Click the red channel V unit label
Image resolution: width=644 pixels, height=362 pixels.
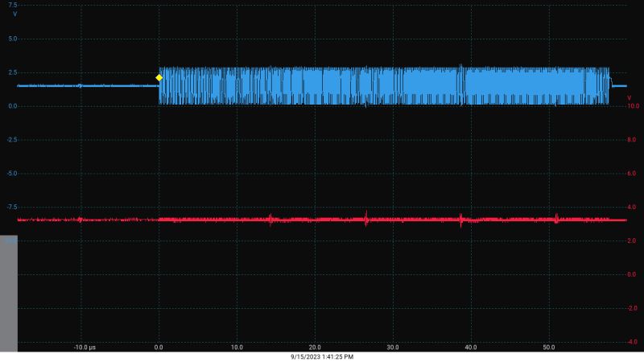[x=629, y=98]
